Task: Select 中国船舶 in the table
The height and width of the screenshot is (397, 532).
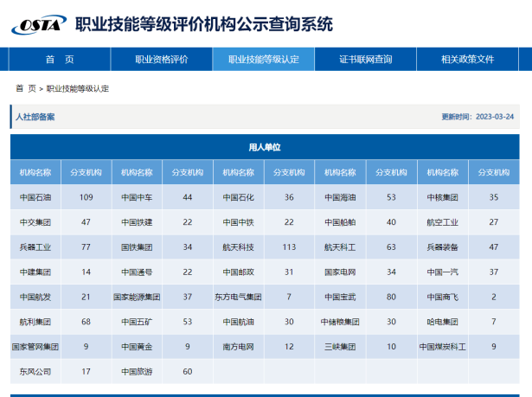Action: click(x=340, y=222)
